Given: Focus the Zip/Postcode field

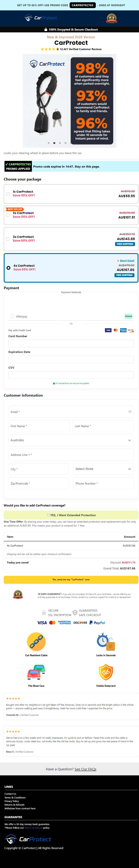Looking at the screenshot, I should pyautogui.click(x=38, y=483).
